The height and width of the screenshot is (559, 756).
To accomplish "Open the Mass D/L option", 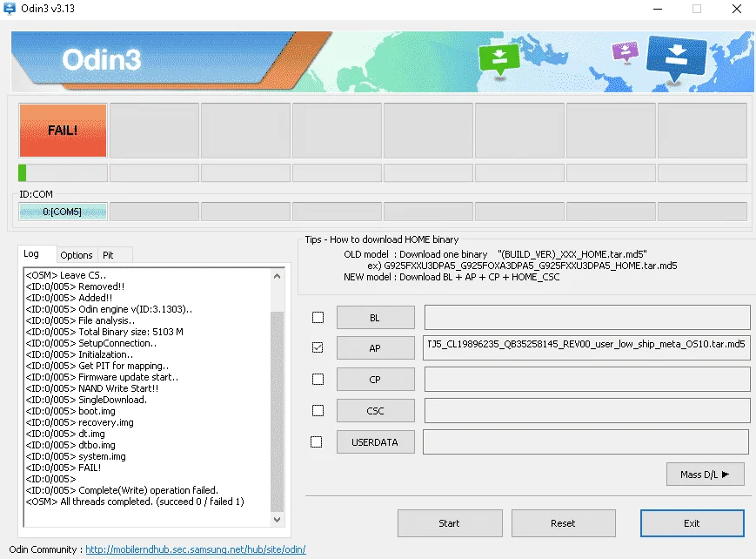I will [x=705, y=475].
